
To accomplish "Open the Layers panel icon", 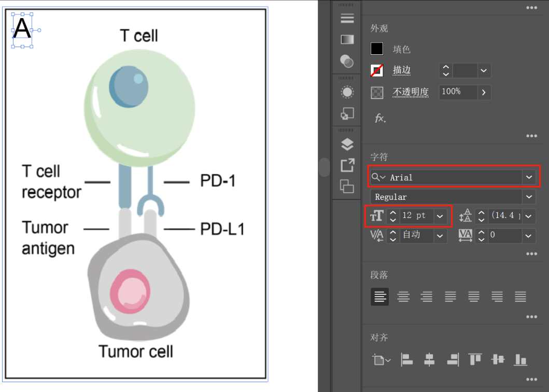I will (347, 144).
